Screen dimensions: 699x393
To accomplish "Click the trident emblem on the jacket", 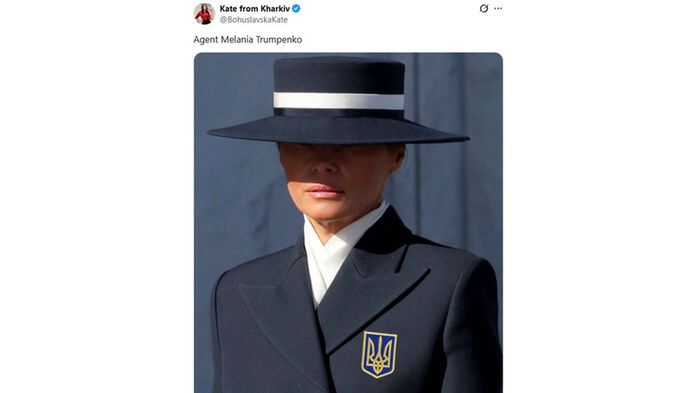I will click(x=379, y=354).
